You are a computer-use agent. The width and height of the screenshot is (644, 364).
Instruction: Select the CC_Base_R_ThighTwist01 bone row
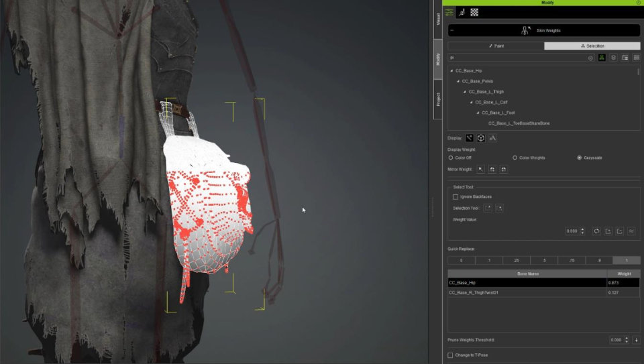click(x=543, y=292)
